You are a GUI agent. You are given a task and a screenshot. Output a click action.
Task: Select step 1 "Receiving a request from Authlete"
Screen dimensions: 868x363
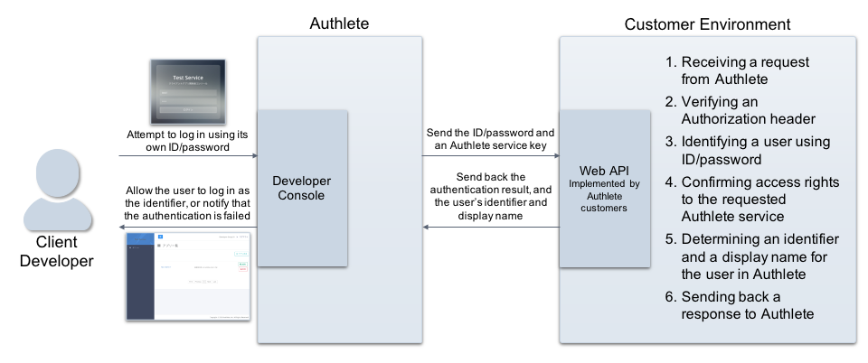738,70
